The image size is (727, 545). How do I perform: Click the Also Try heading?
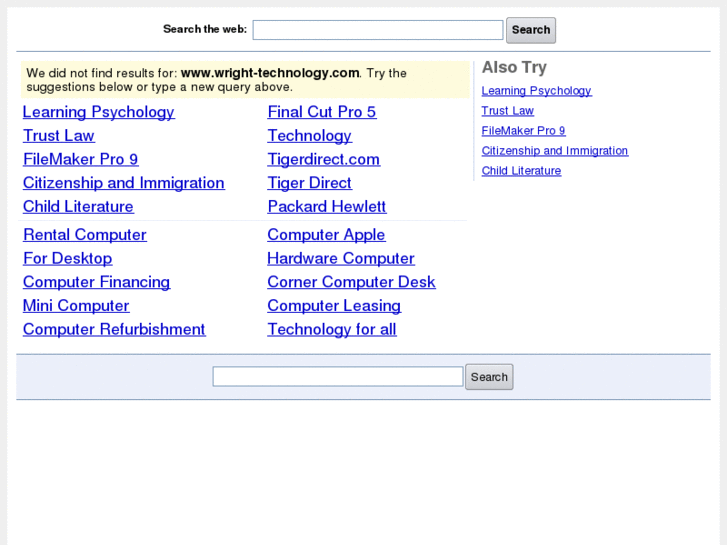tap(514, 68)
